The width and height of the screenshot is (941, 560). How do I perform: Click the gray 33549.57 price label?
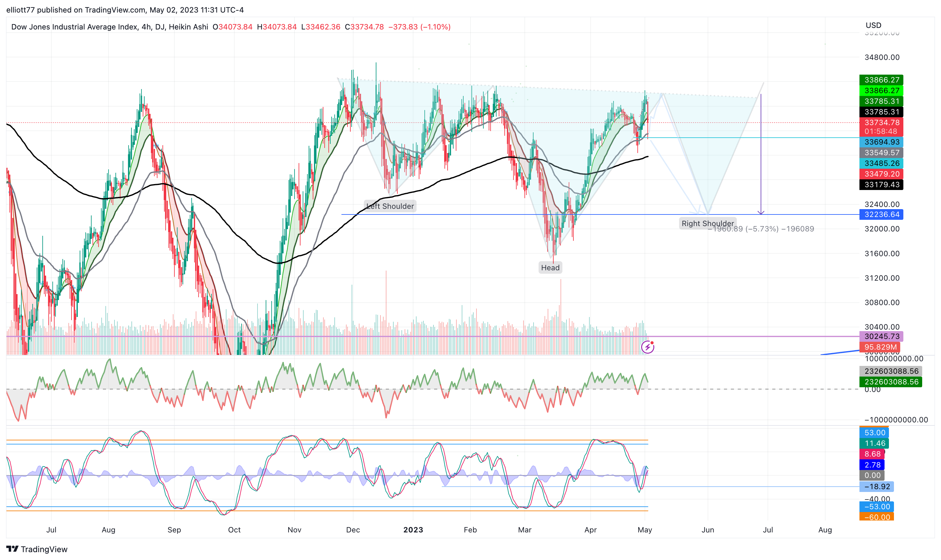click(x=881, y=152)
